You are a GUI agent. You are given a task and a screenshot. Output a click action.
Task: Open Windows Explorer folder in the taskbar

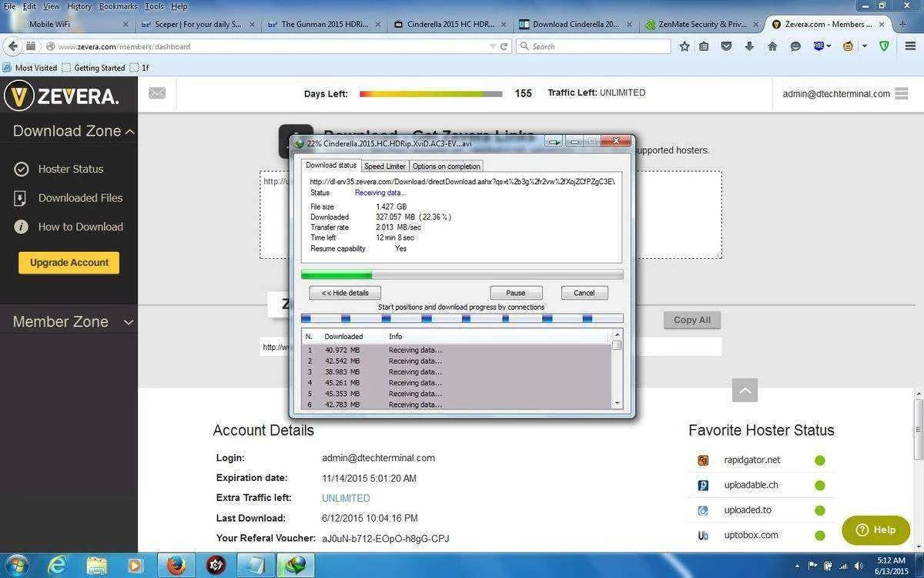pos(96,565)
